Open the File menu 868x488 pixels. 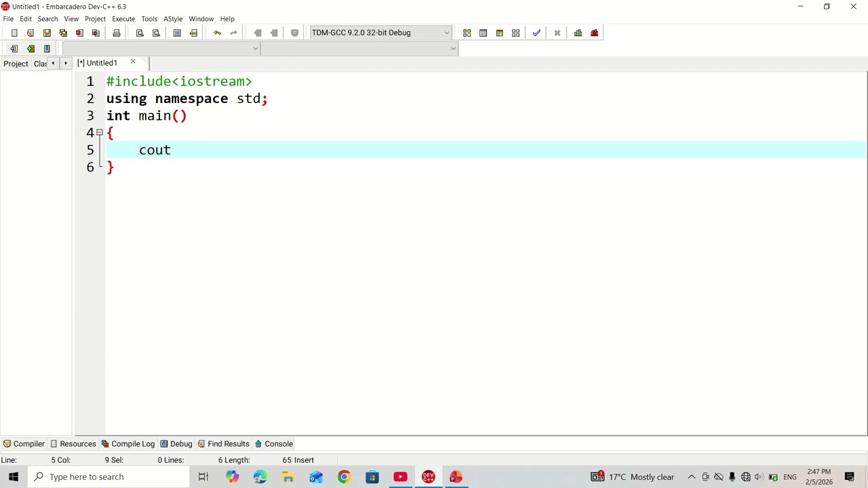[8, 18]
